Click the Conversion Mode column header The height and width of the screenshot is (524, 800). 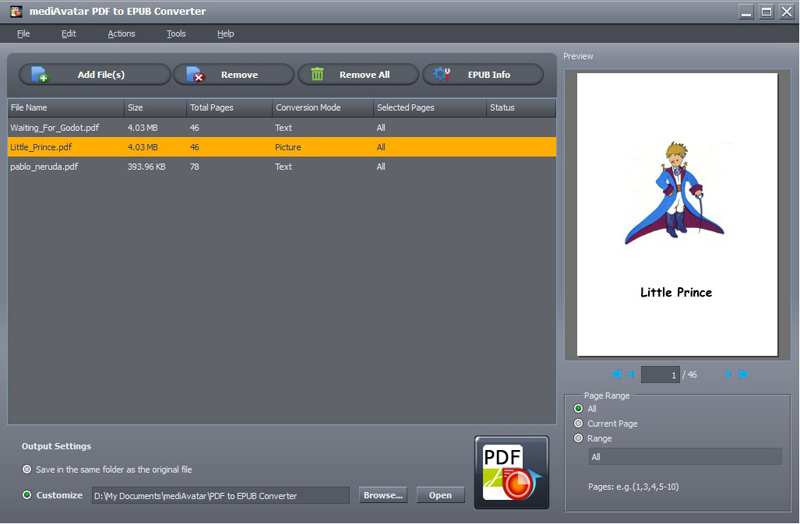point(322,108)
